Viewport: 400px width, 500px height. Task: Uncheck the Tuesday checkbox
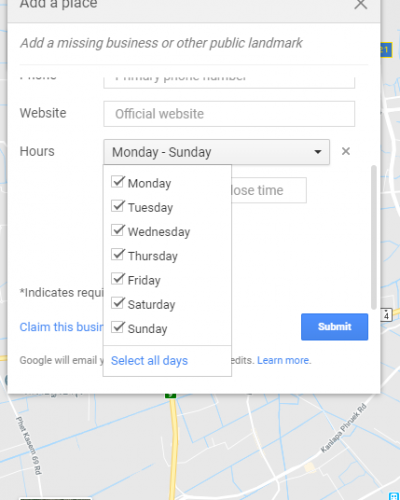coord(118,206)
